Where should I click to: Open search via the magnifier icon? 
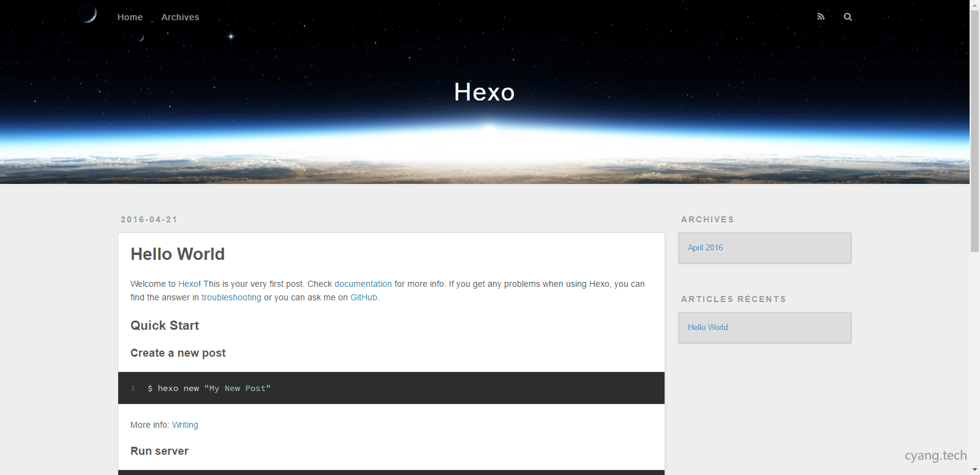(x=848, y=17)
